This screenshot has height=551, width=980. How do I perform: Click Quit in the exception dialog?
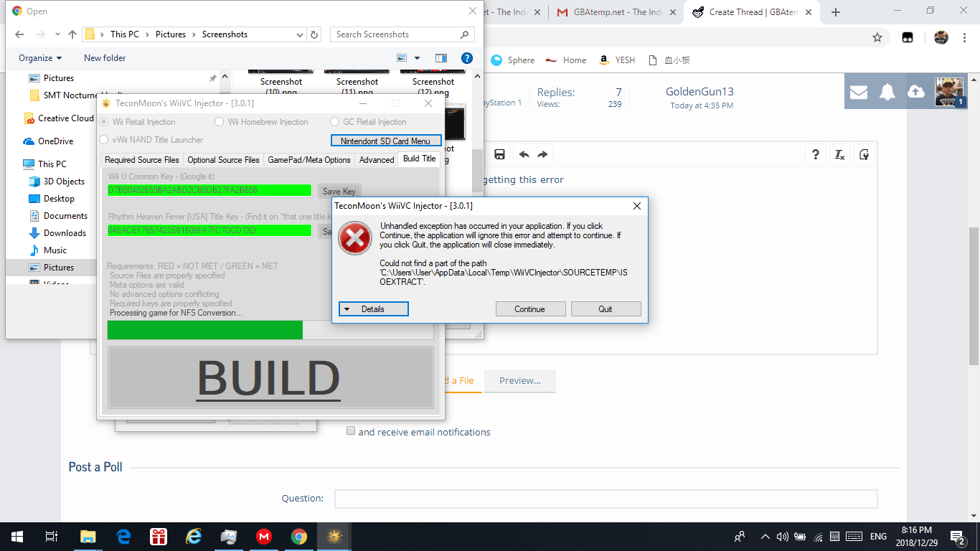pyautogui.click(x=606, y=309)
